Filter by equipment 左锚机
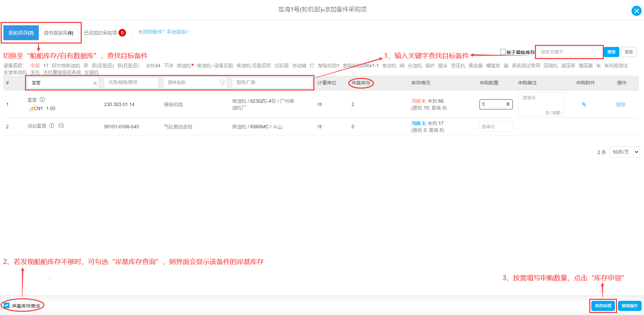Viewport: 644px width, 315px height. (92, 72)
